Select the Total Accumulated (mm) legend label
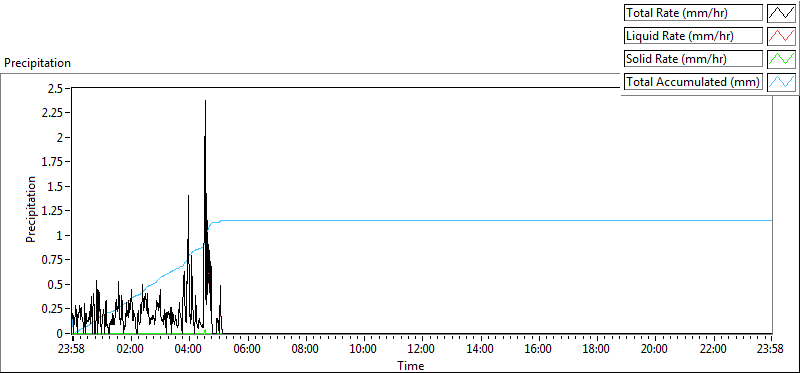This screenshot has height=373, width=800. tap(693, 82)
